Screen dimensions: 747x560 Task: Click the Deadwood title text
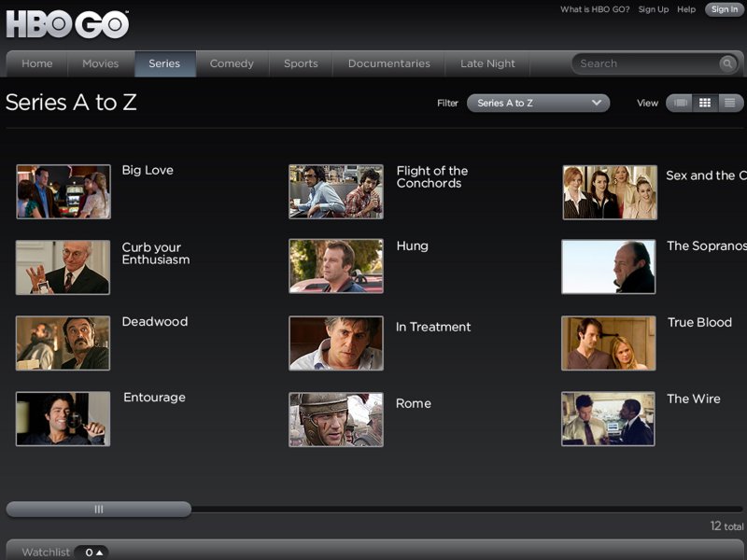coord(155,321)
